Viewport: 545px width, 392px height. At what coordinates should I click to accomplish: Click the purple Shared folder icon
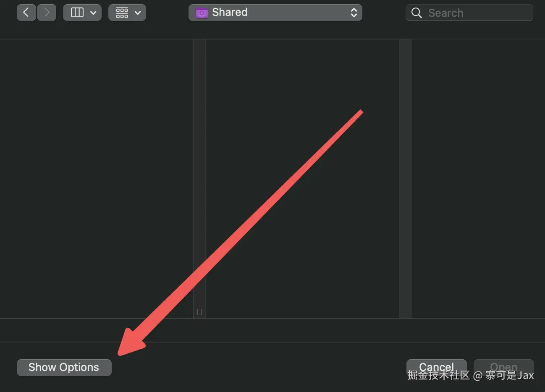pyautogui.click(x=202, y=13)
